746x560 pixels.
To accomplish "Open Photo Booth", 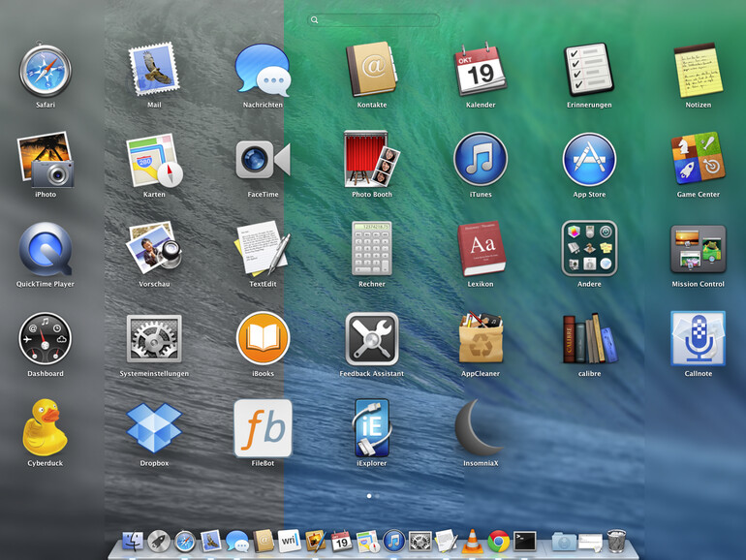I will click(x=372, y=159).
